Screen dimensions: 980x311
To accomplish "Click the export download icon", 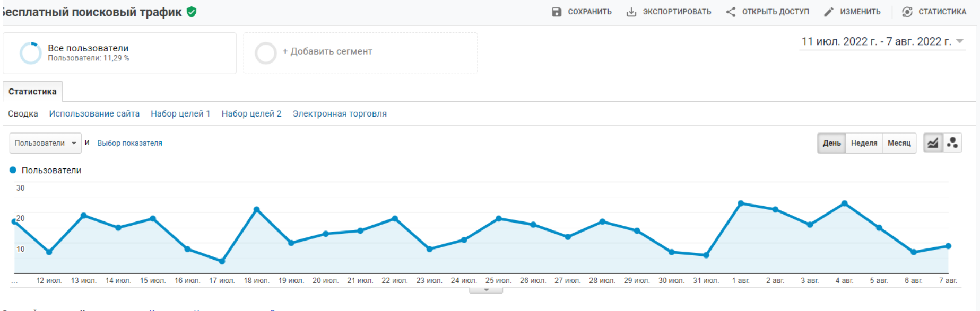I will pyautogui.click(x=631, y=12).
